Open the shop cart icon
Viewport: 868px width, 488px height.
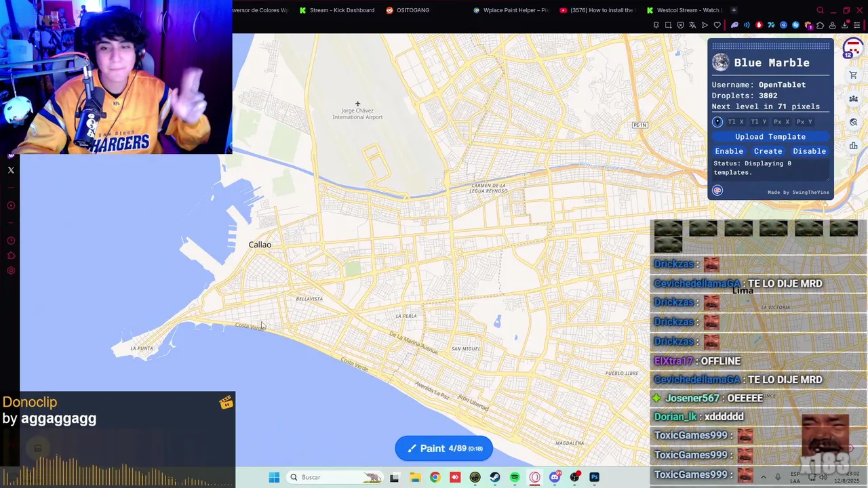point(853,75)
